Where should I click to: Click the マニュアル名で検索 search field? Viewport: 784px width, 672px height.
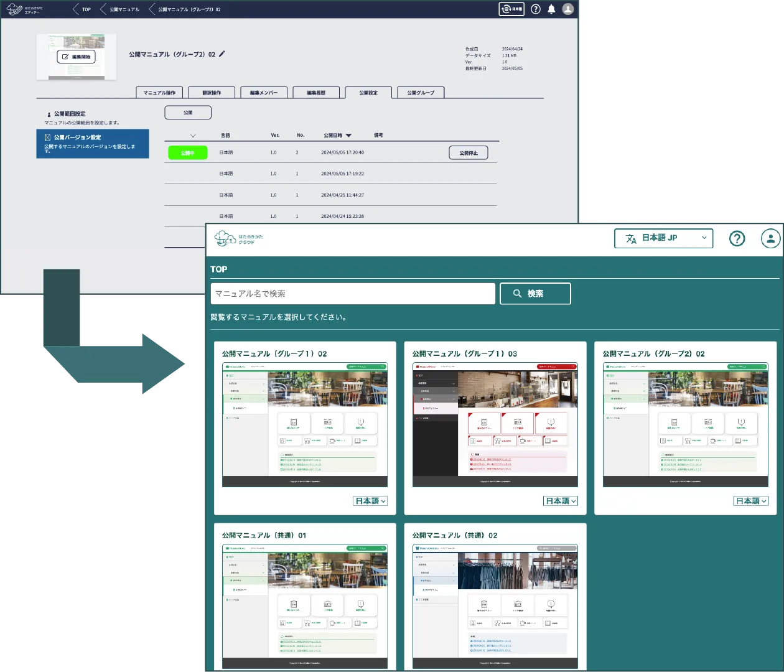(x=353, y=294)
